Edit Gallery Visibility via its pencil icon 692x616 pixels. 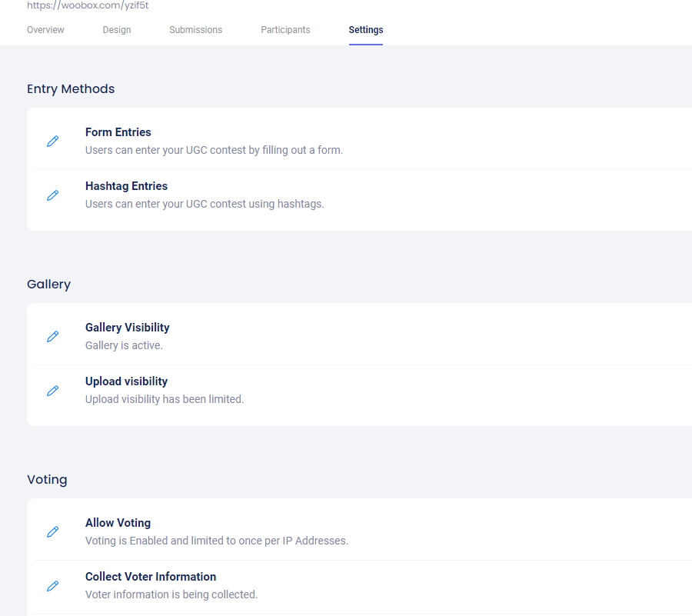coord(52,337)
